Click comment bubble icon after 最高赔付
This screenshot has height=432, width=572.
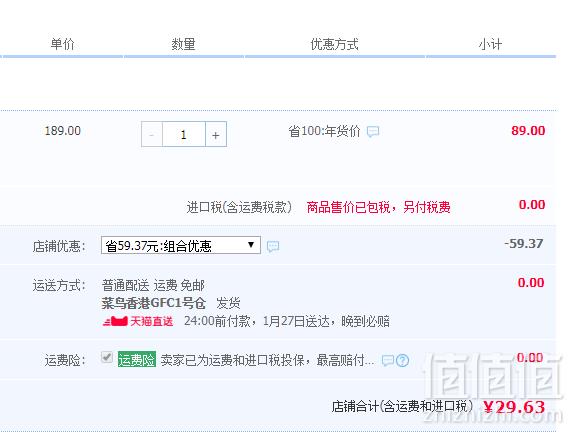pyautogui.click(x=387, y=360)
